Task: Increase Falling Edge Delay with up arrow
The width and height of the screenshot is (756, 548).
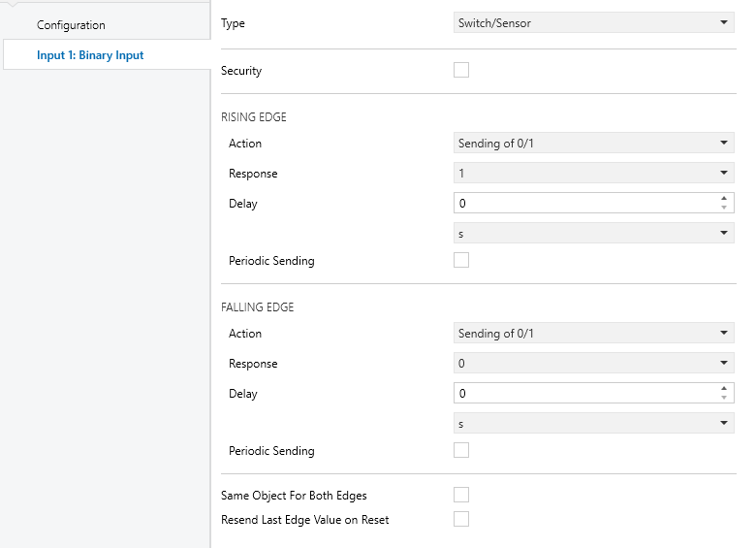Action: tap(724, 388)
